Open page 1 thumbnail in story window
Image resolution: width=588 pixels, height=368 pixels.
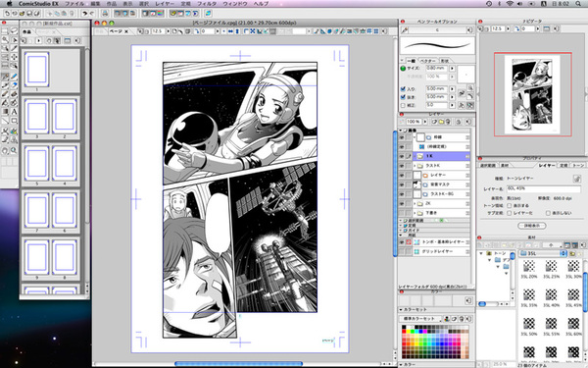coord(37,70)
